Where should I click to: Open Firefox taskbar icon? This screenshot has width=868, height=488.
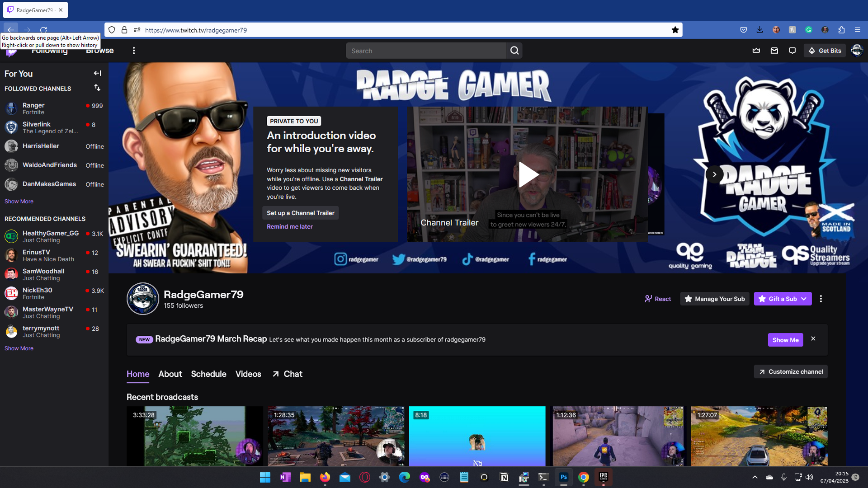pyautogui.click(x=325, y=477)
